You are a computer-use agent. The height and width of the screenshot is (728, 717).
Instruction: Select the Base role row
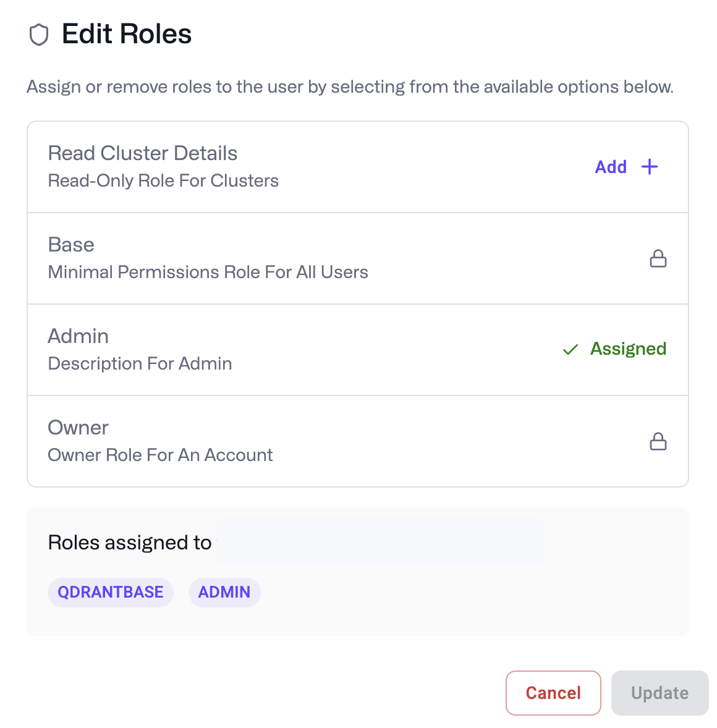click(309, 258)
